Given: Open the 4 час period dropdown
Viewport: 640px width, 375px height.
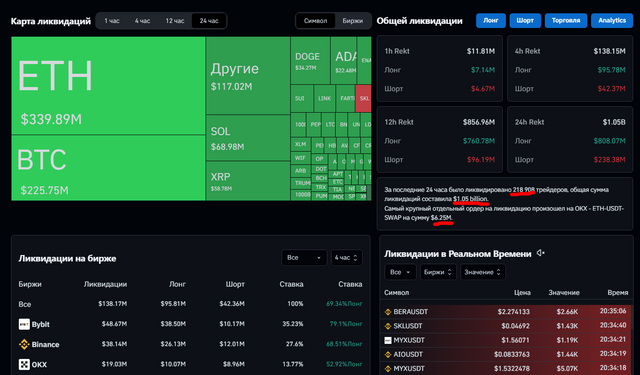Looking at the screenshot, I should point(346,257).
